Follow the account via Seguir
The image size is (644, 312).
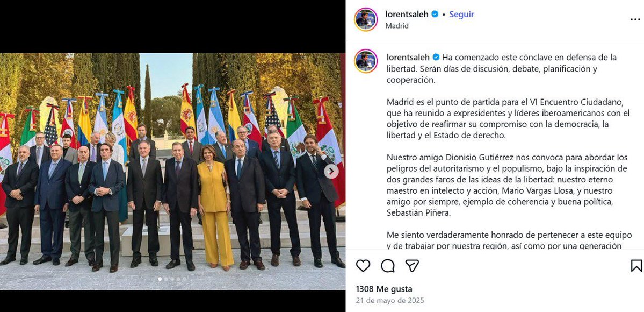(461, 14)
